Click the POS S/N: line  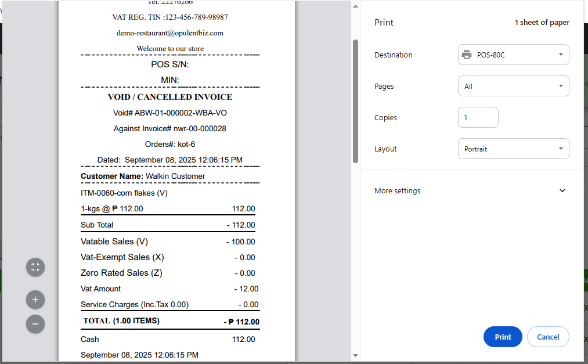pyautogui.click(x=170, y=64)
